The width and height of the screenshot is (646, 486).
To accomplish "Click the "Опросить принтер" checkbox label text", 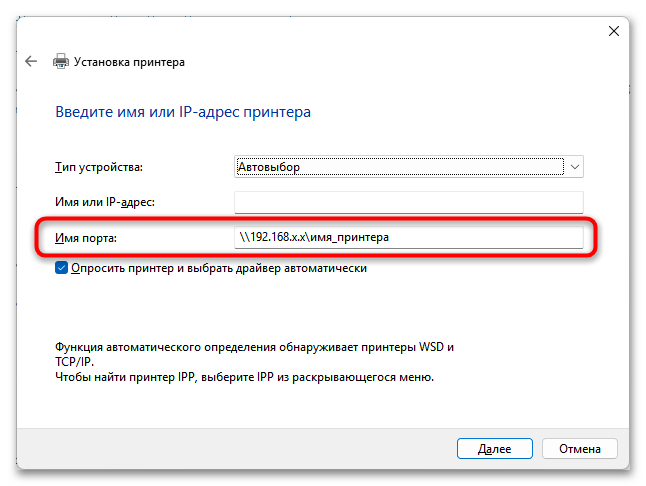I will coord(218,268).
